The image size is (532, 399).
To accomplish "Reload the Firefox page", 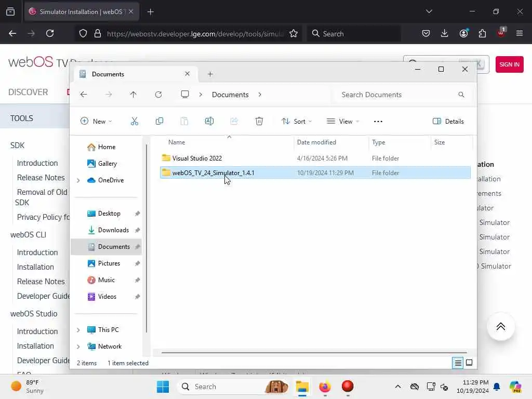I will tap(50, 33).
